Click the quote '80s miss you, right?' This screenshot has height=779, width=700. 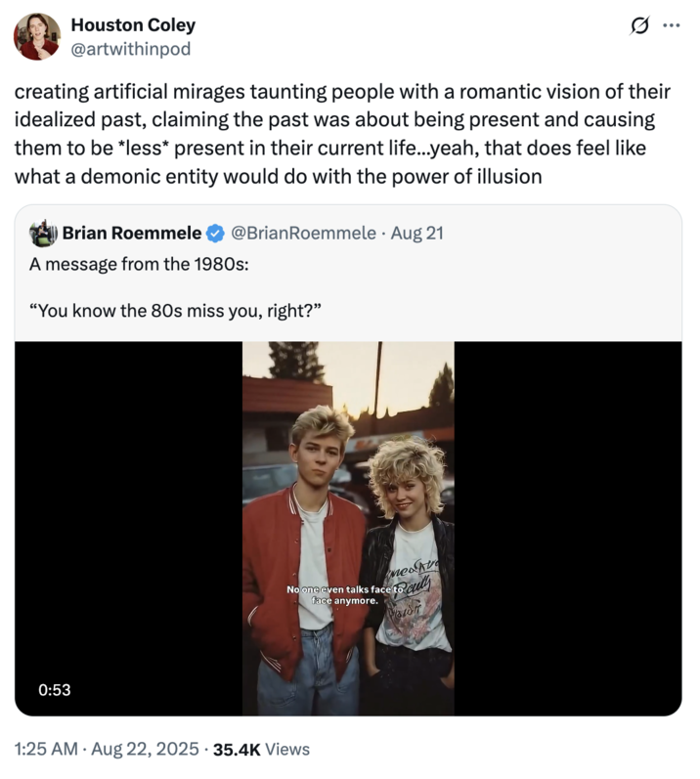(x=237, y=311)
